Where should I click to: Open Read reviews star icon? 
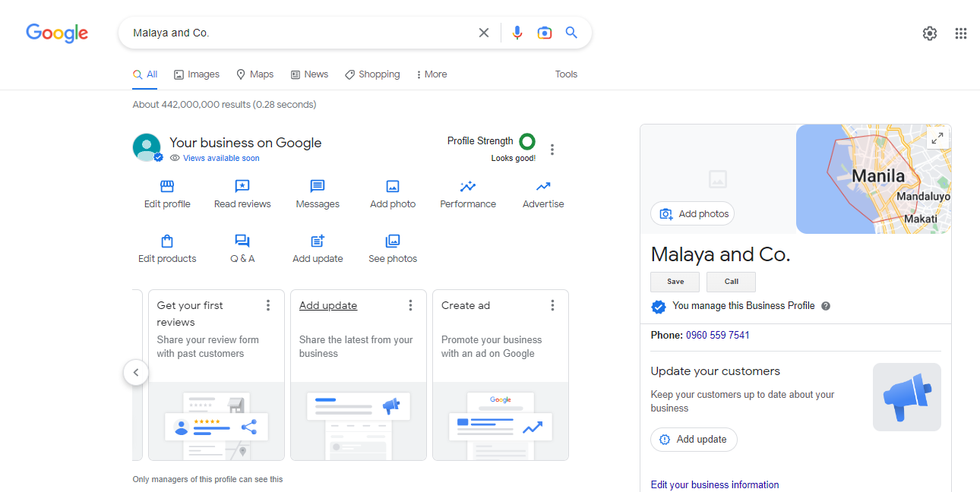point(242,187)
